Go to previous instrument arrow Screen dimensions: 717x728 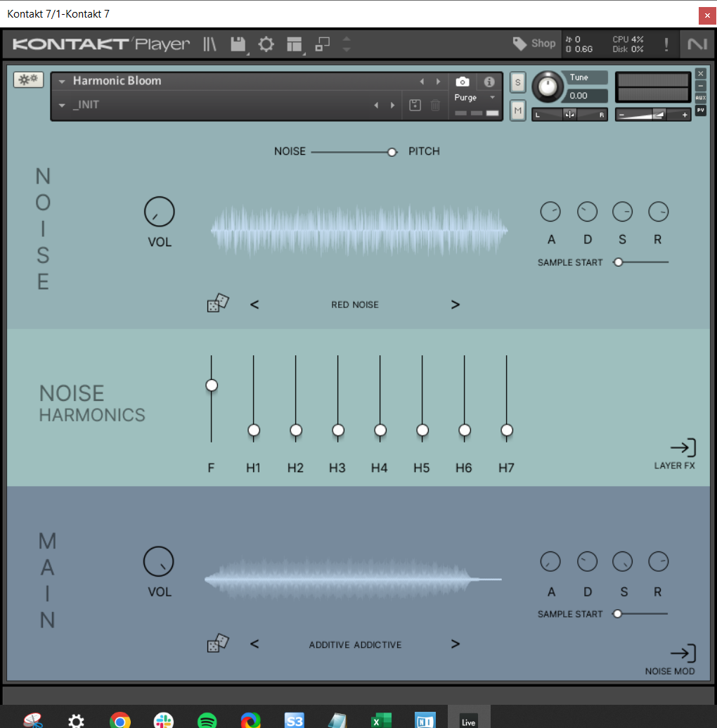(422, 82)
